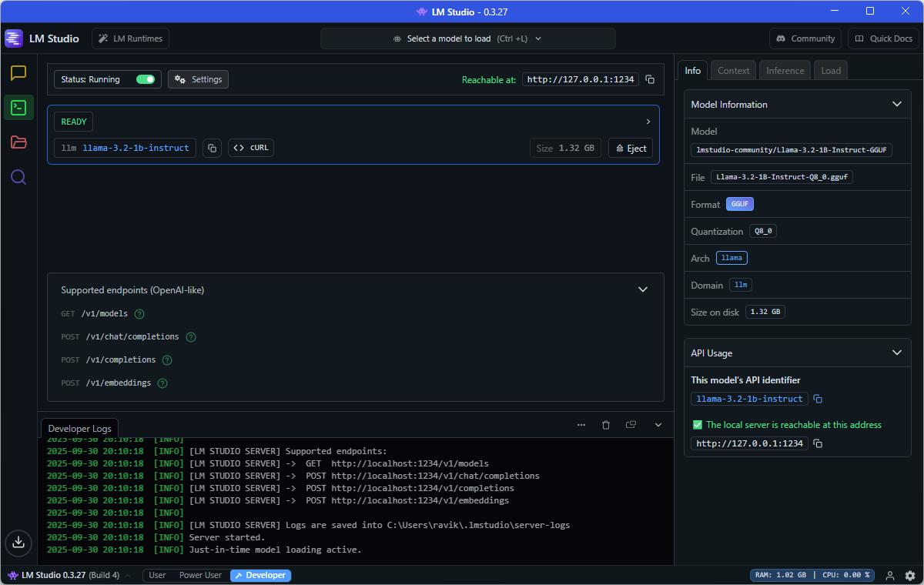Switch to the Inference tab
This screenshot has width=924, height=585.
tap(785, 70)
